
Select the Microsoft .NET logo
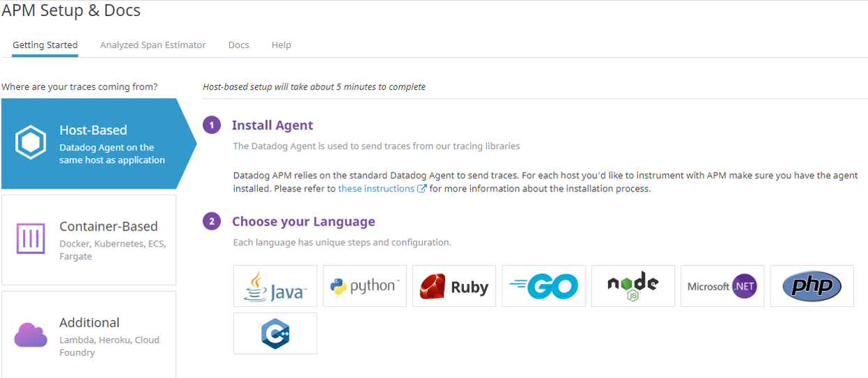click(x=722, y=286)
